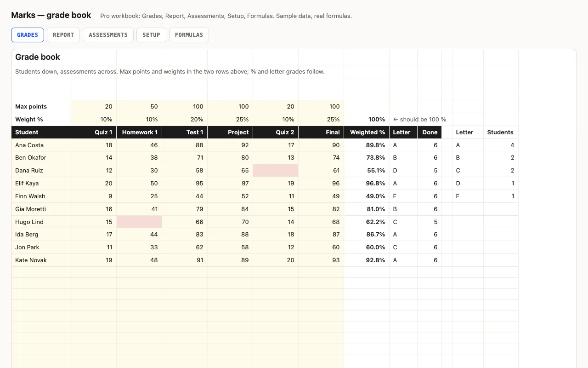
Task: Click the Quiz 1 column header
Action: (94, 132)
